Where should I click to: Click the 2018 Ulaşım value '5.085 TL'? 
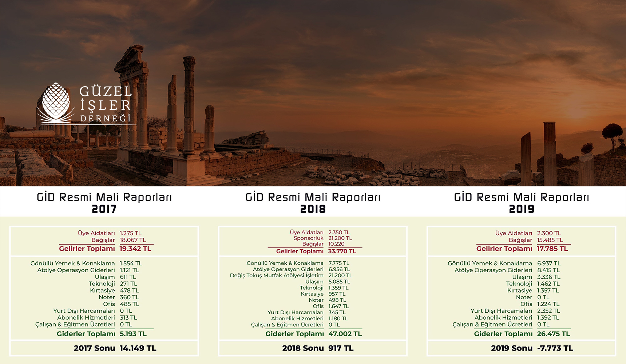click(x=339, y=282)
